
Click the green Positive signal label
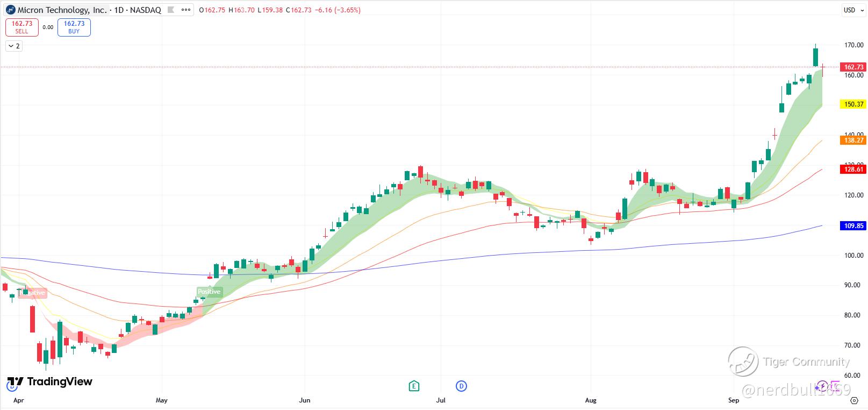pos(209,292)
